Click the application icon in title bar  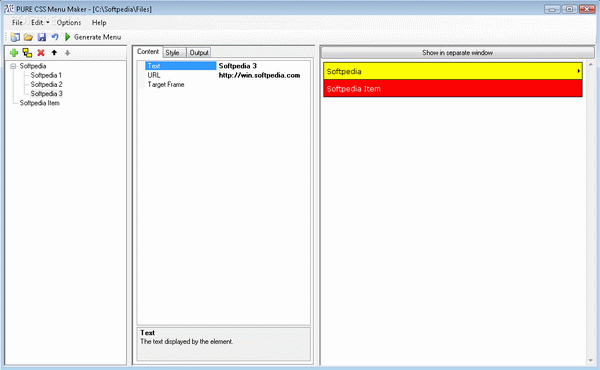click(x=9, y=8)
